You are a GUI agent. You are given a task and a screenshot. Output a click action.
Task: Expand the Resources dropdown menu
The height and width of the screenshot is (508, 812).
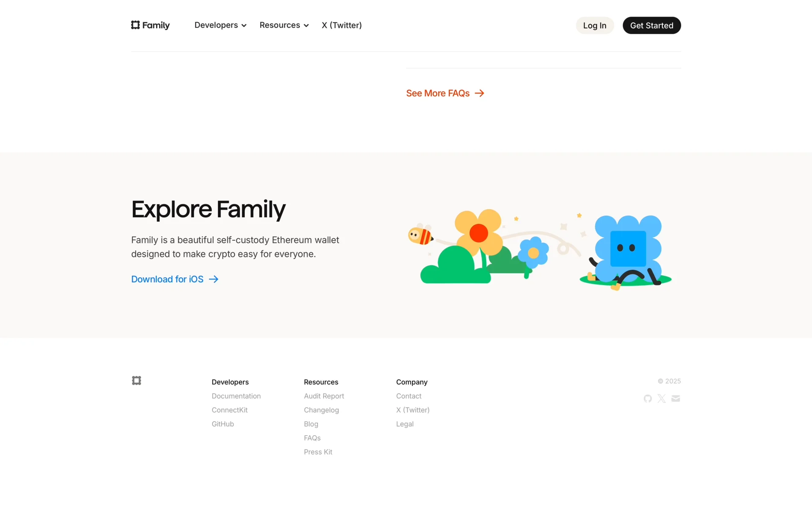(284, 25)
